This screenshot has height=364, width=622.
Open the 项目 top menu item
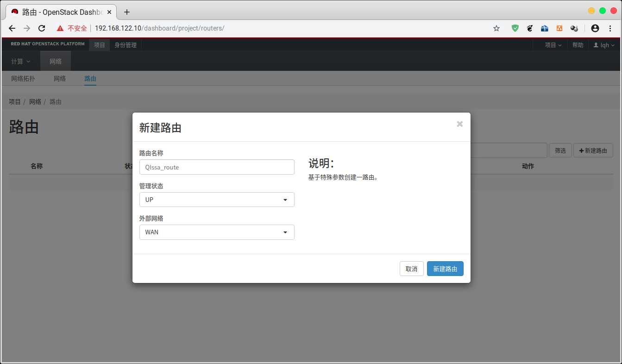(x=100, y=45)
